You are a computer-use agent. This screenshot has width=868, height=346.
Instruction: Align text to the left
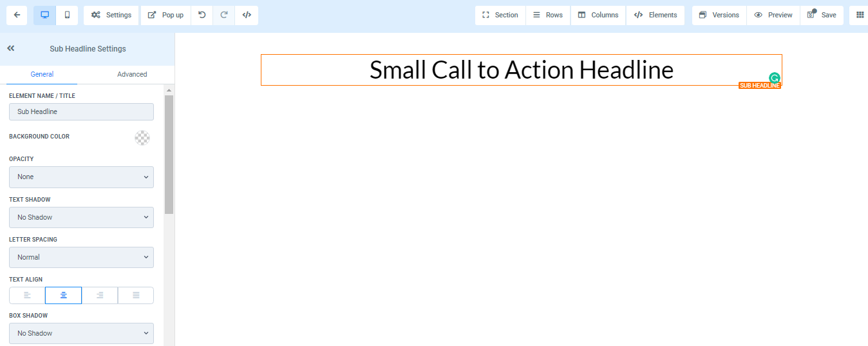[x=27, y=295]
